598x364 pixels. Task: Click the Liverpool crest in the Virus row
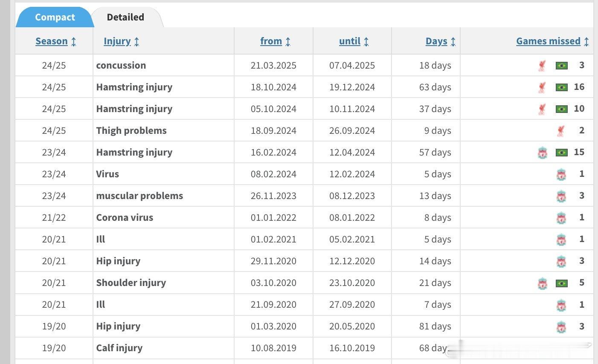click(x=561, y=174)
